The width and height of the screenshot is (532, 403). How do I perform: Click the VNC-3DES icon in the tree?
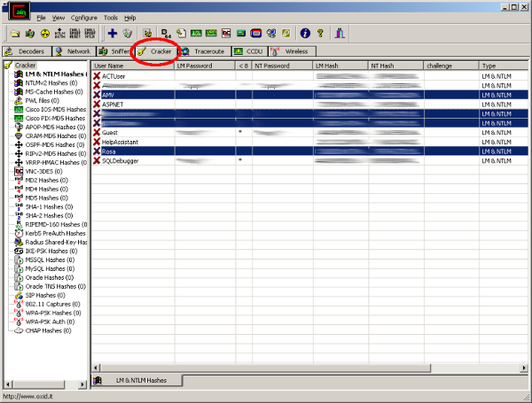[x=19, y=172]
